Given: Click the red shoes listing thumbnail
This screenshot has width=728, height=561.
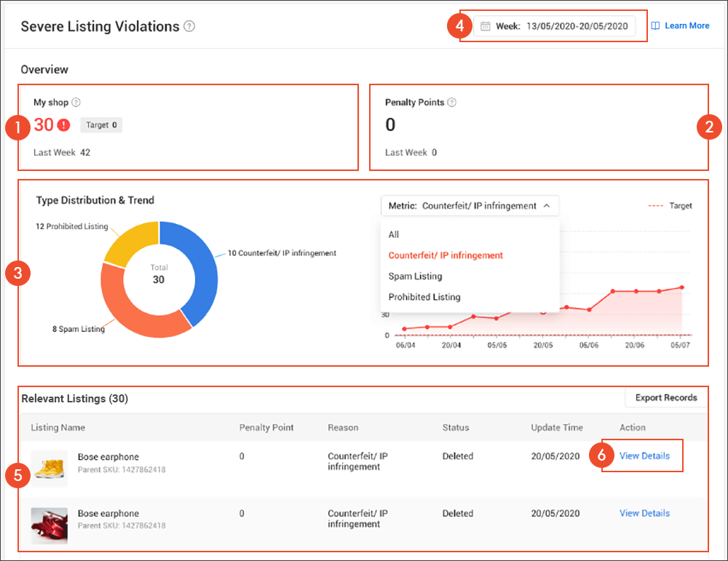Looking at the screenshot, I should point(50,526).
